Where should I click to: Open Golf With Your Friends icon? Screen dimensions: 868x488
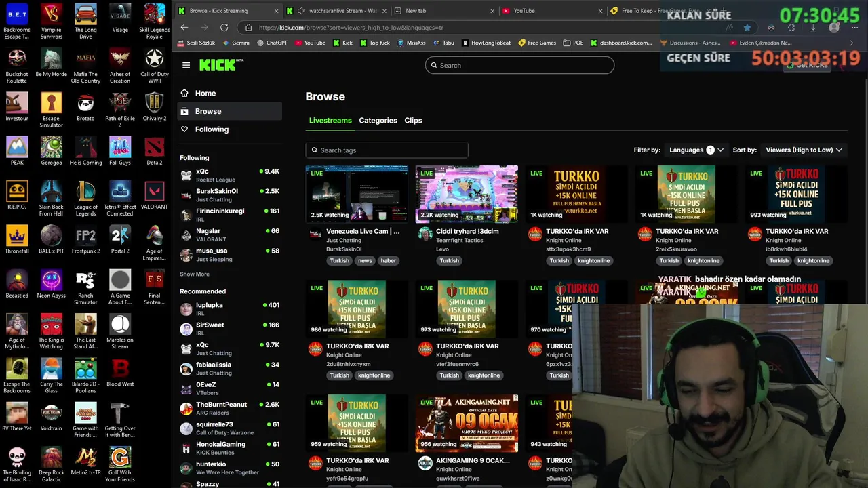click(120, 464)
